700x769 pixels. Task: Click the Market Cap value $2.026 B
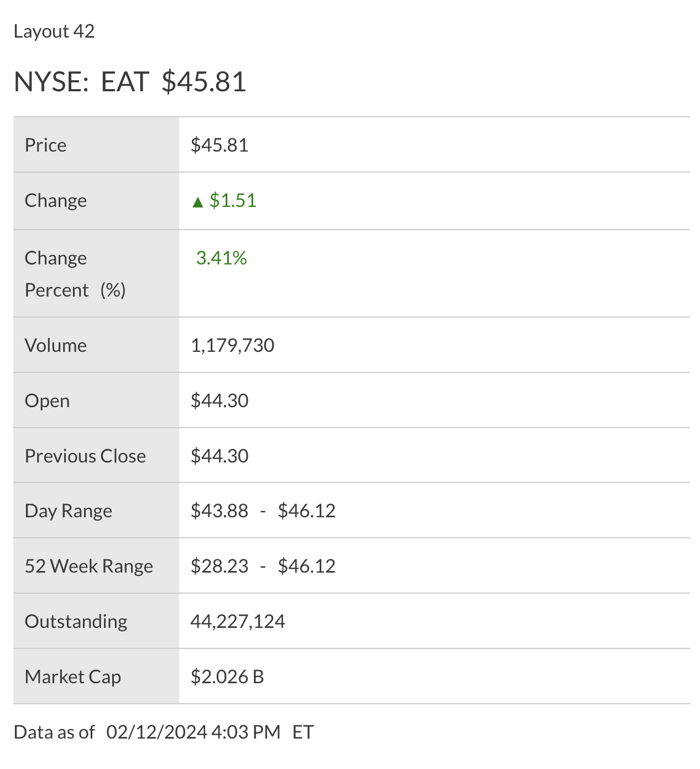pyautogui.click(x=227, y=677)
